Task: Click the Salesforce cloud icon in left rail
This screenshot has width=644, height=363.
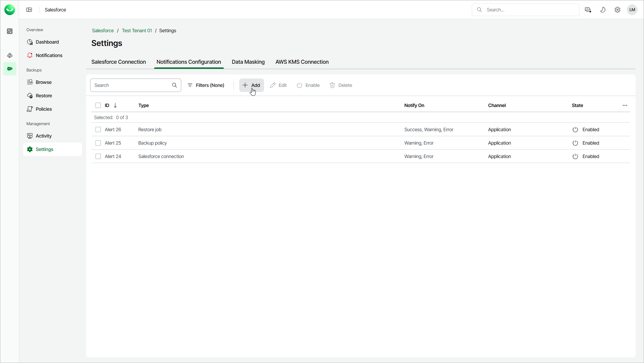Action: pos(10,69)
